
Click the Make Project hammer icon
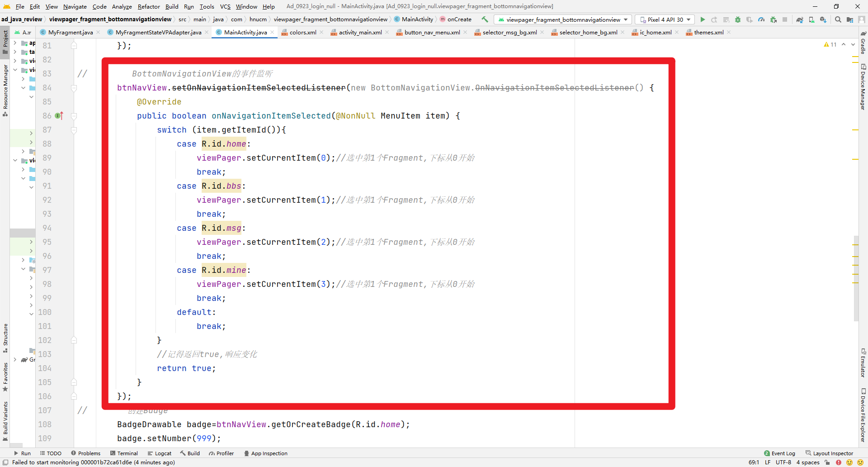point(485,19)
